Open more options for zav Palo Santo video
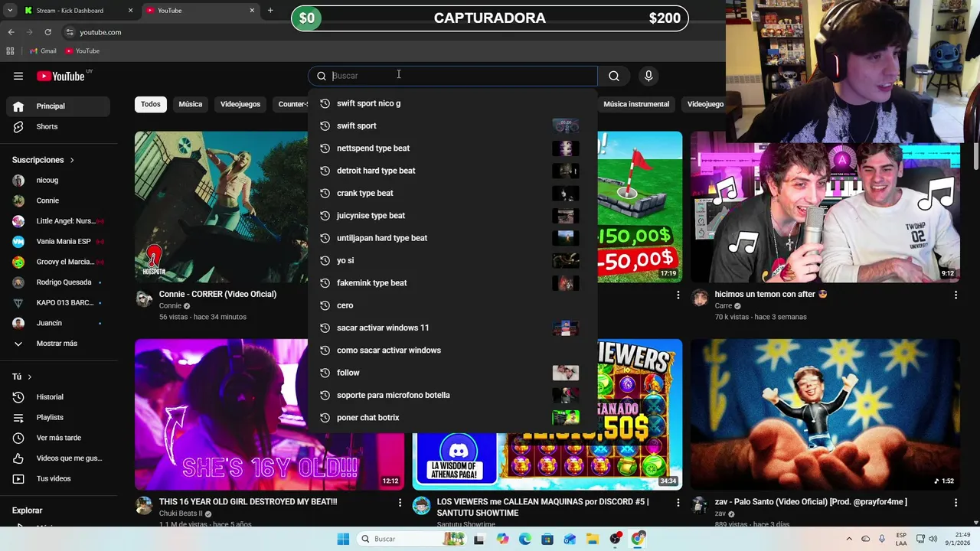The width and height of the screenshot is (980, 551). coord(955,503)
